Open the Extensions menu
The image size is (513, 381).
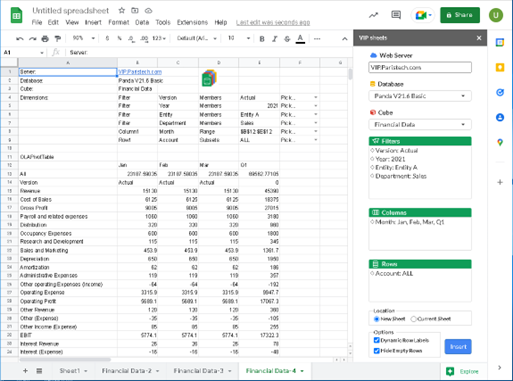(x=192, y=22)
